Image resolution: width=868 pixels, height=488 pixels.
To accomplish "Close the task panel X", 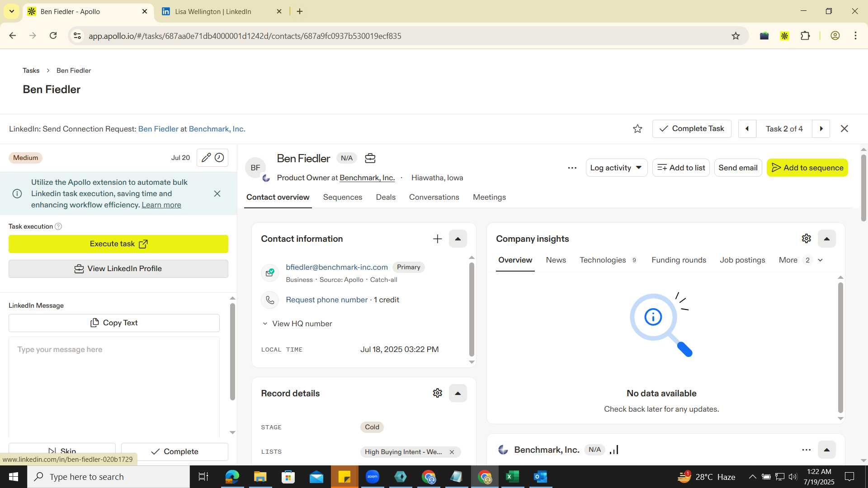I will click(x=844, y=129).
